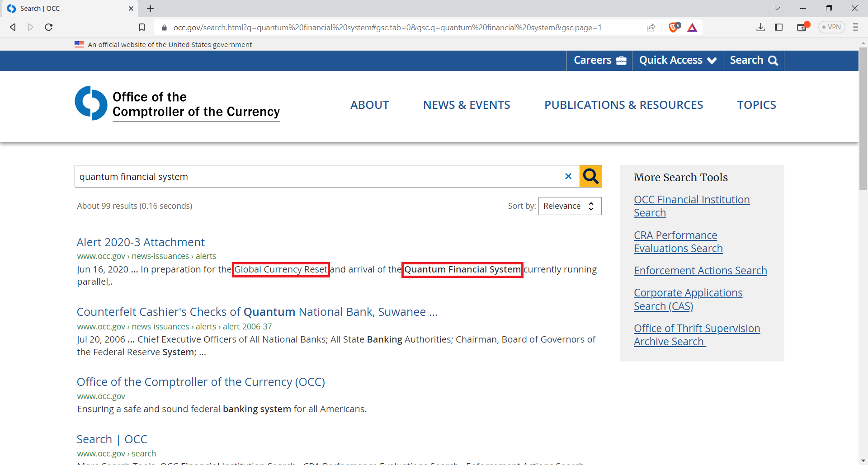Open Corporate Applications Search (CAS) link
Screen dimensions: 868x465
point(688,299)
